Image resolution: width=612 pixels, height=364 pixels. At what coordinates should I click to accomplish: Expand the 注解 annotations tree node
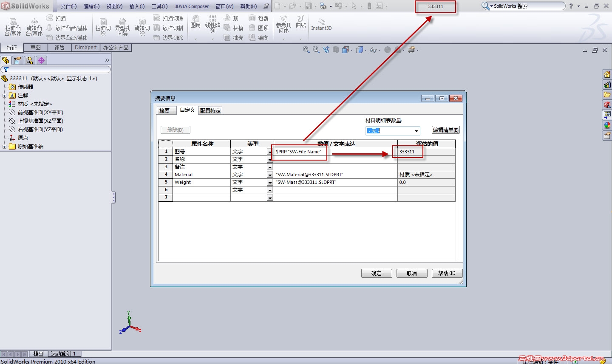(4, 96)
